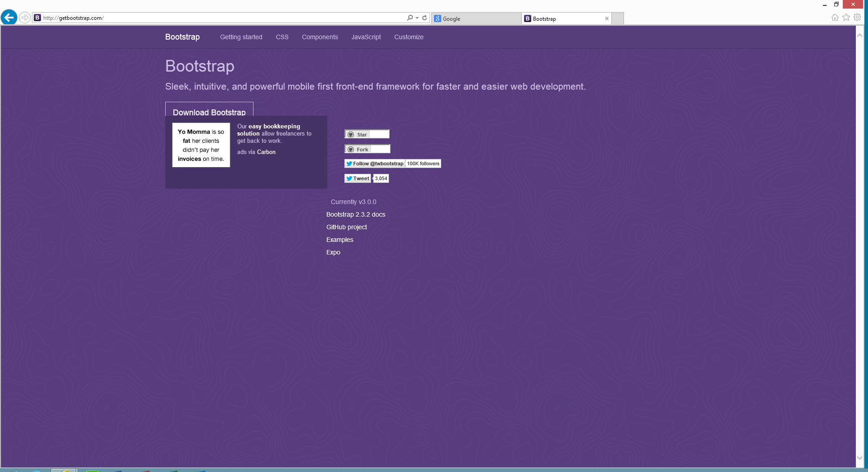Click the browser Home icon
868x472 pixels.
coord(835,17)
